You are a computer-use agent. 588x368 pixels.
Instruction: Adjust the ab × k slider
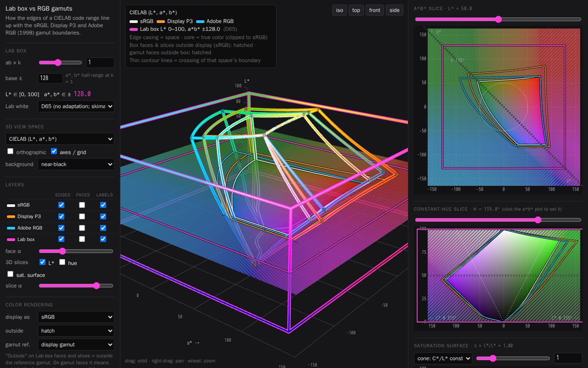click(61, 63)
